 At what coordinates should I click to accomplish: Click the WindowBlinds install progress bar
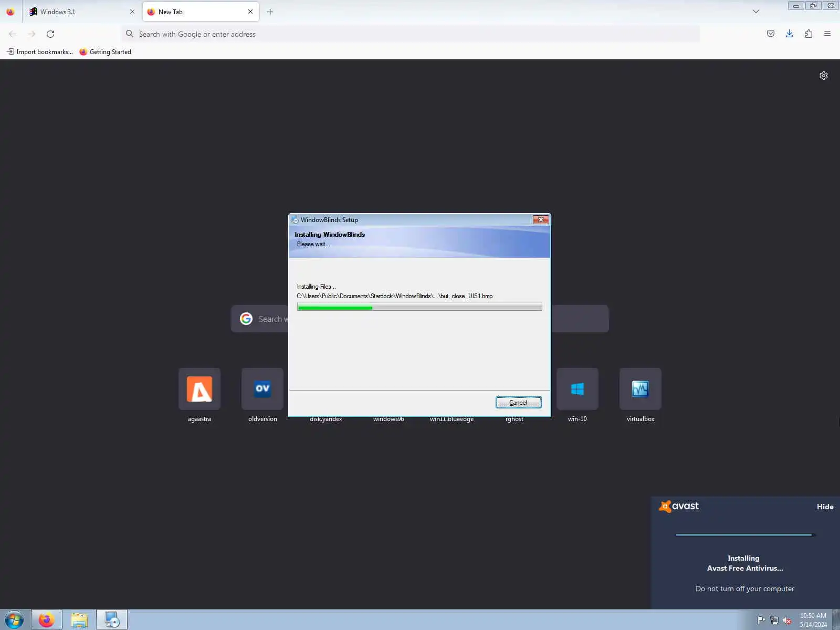419,307
